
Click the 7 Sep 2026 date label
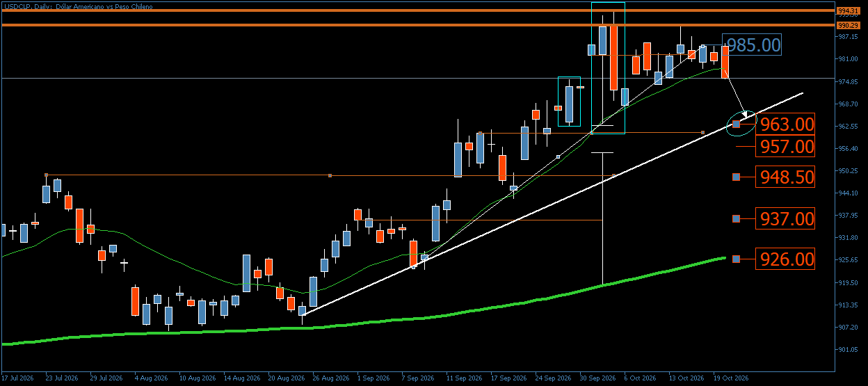(418, 379)
